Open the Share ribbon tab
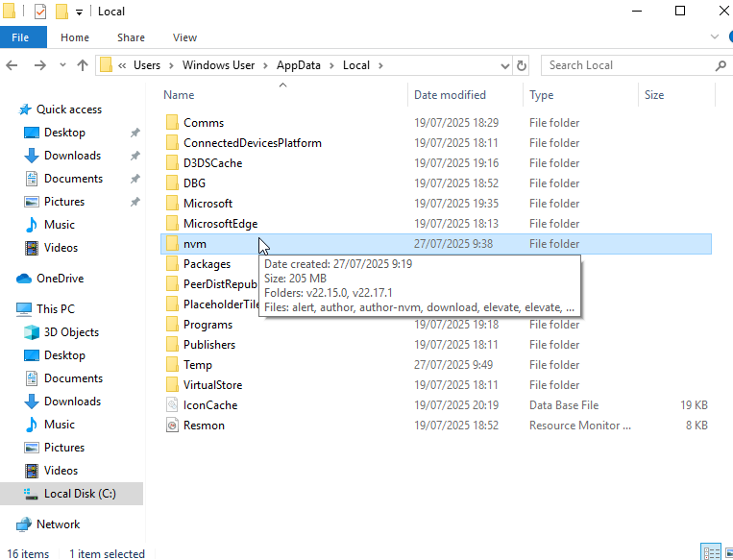The width and height of the screenshot is (733, 560). tap(131, 37)
